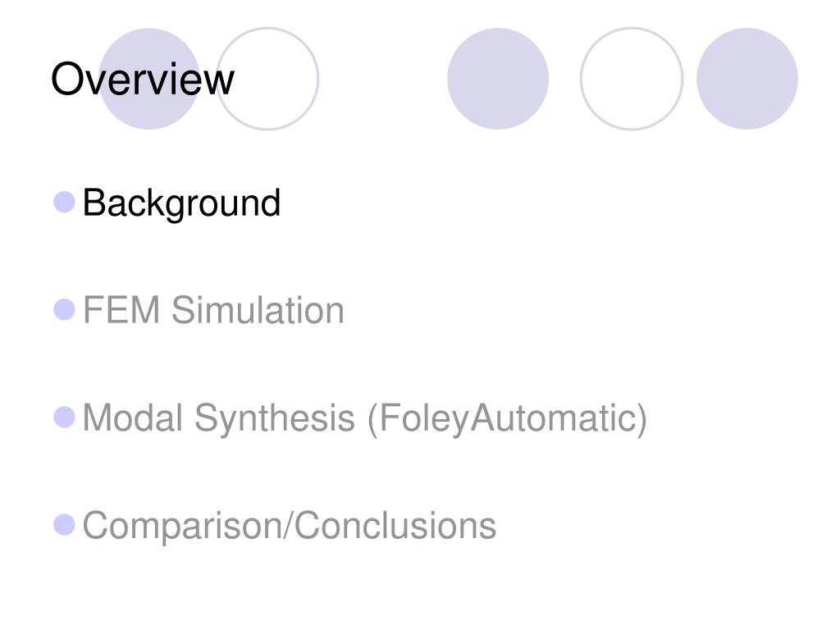The width and height of the screenshot is (840, 630).
Task: Click the bullet dot beside Comparison/Conclusions
Action: point(64,525)
